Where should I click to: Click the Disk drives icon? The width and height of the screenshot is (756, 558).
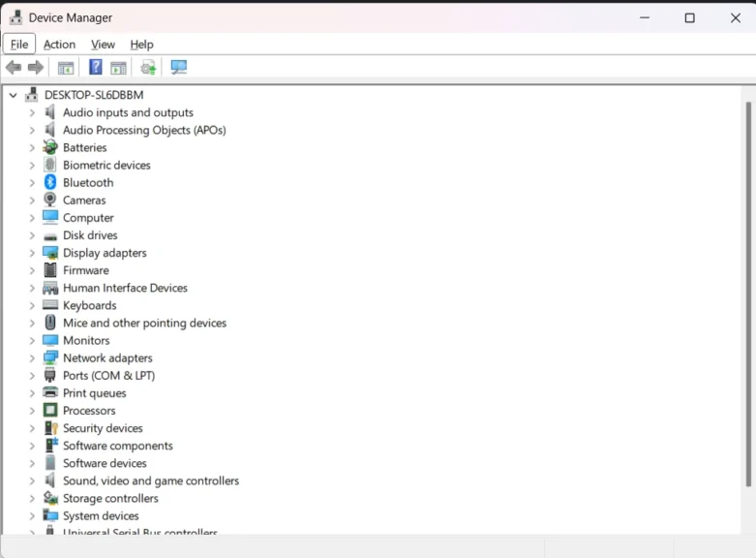[x=50, y=236]
